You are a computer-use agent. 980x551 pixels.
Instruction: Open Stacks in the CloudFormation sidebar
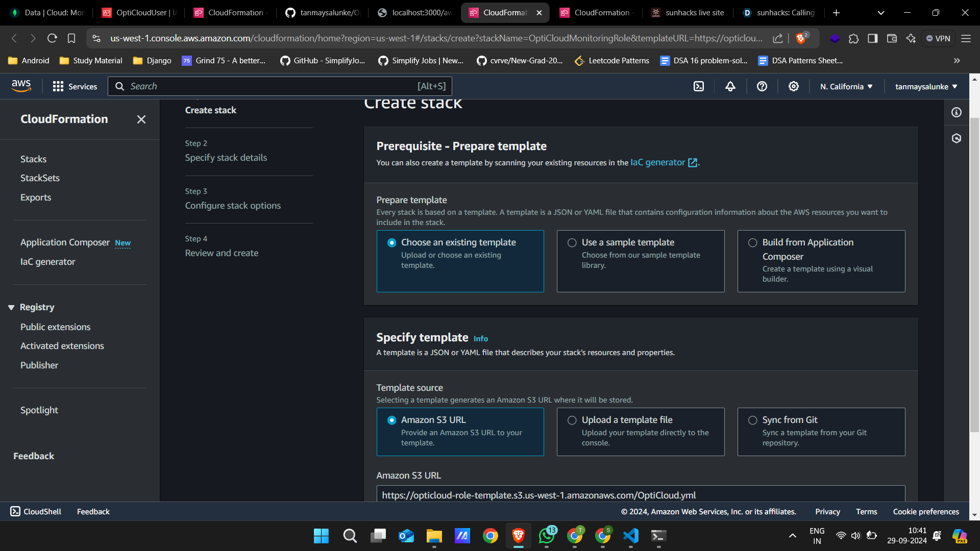33,159
